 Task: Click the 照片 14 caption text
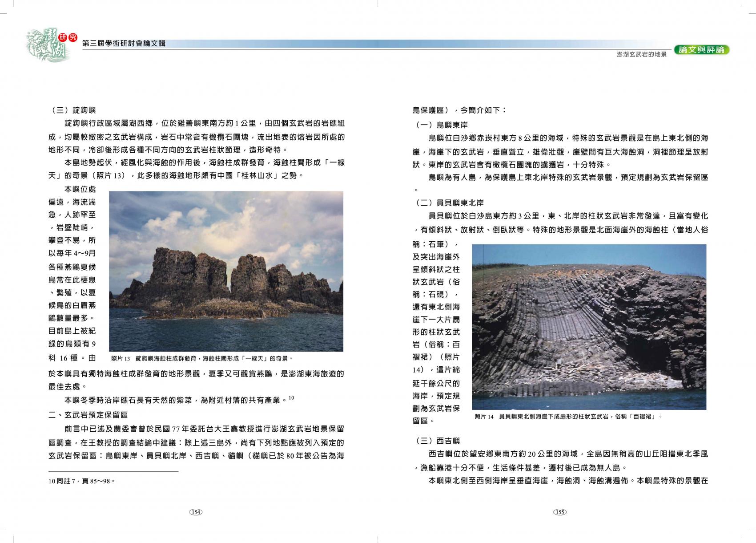point(568,417)
